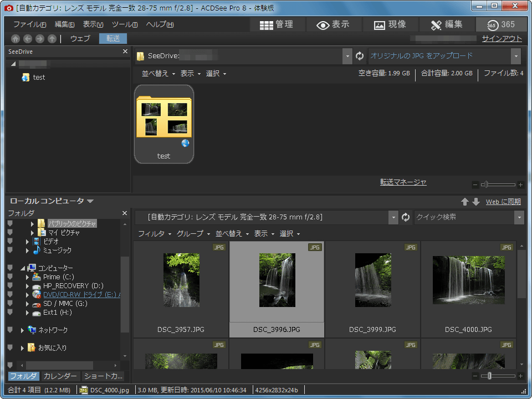Close the SeeDrive panel
Viewport: 532px width, 399px height.
pyautogui.click(x=125, y=52)
